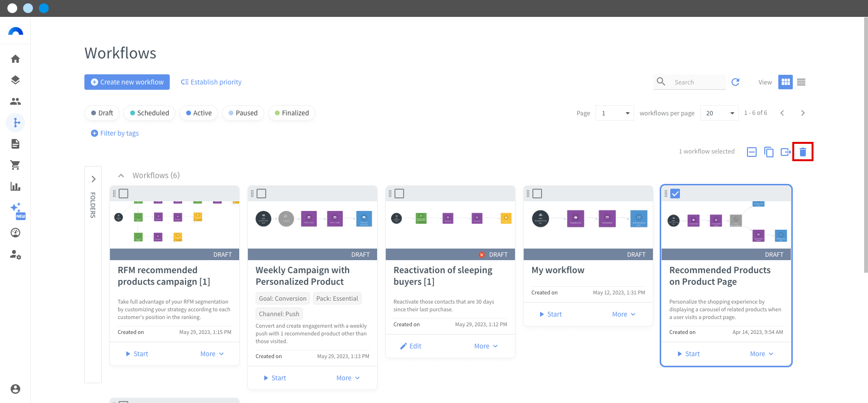The width and height of the screenshot is (868, 403).
Task: Deselect all using the minus-box icon
Action: tap(752, 152)
